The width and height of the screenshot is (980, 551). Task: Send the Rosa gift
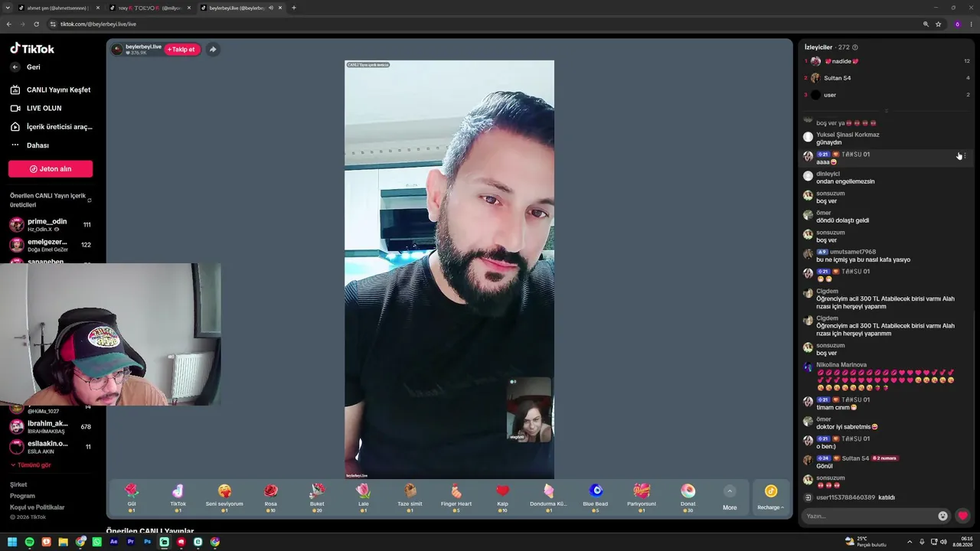click(x=270, y=497)
